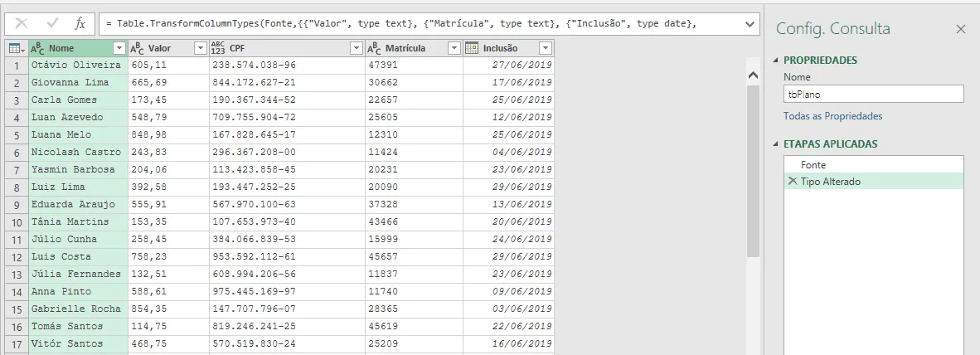Click the formula bar confirm checkmark icon

coord(52,24)
